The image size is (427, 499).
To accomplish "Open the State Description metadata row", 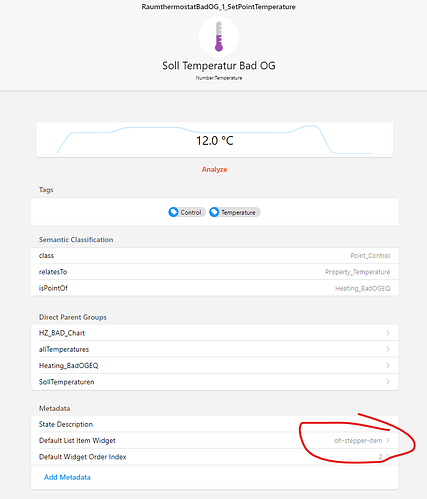I will click(x=215, y=424).
